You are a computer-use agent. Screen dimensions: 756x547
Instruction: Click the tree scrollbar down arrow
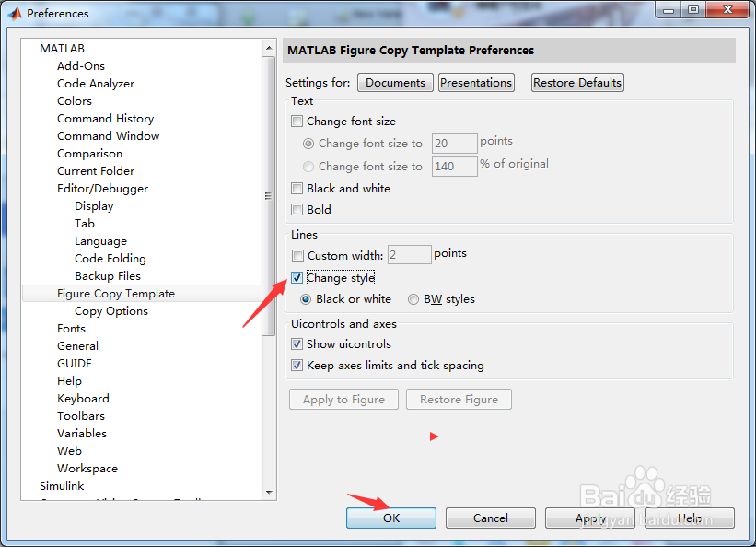coord(269,493)
